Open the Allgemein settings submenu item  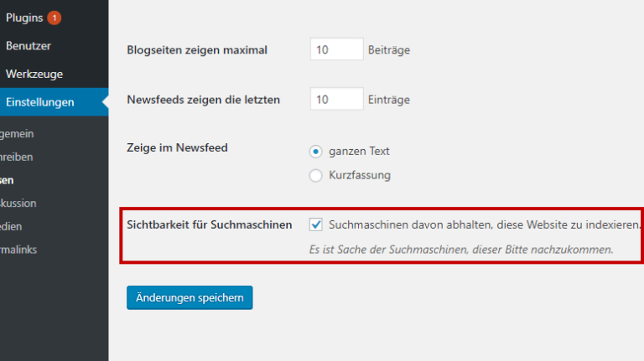tap(17, 134)
